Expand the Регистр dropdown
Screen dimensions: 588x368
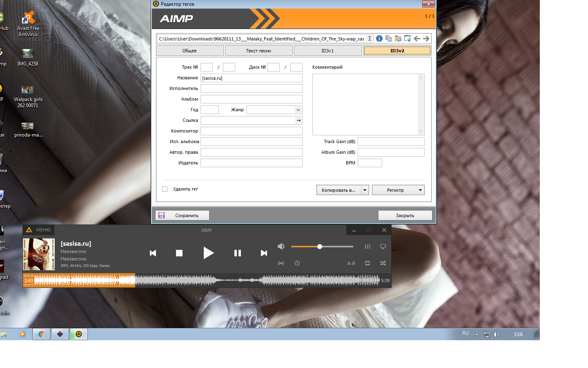click(420, 190)
